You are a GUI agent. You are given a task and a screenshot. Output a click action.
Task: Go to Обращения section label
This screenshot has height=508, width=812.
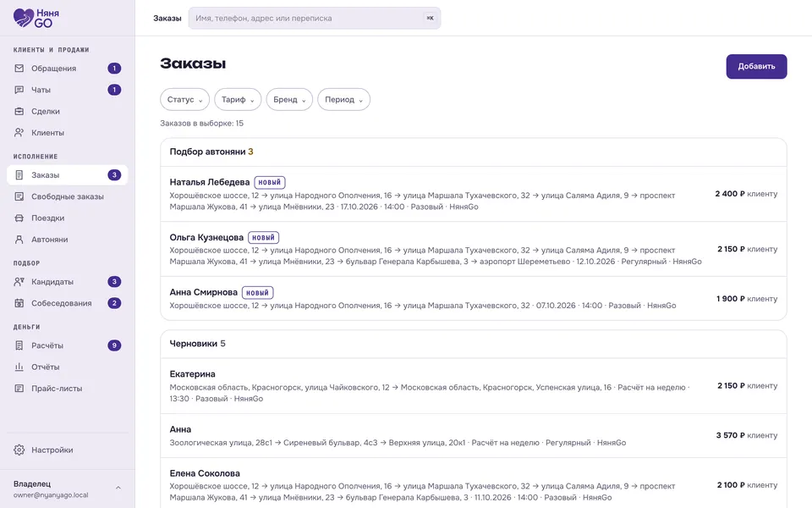click(x=54, y=69)
